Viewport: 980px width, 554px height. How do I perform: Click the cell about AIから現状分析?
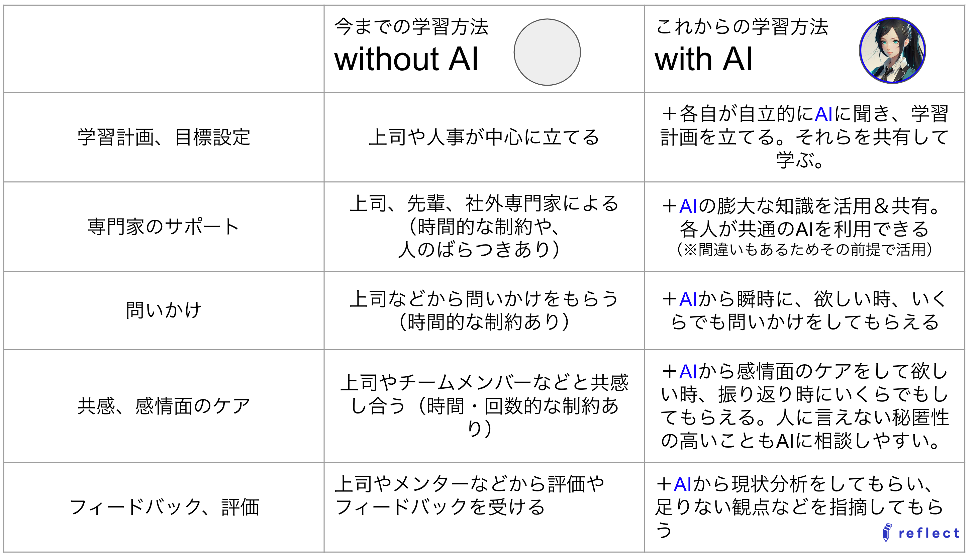point(805,507)
